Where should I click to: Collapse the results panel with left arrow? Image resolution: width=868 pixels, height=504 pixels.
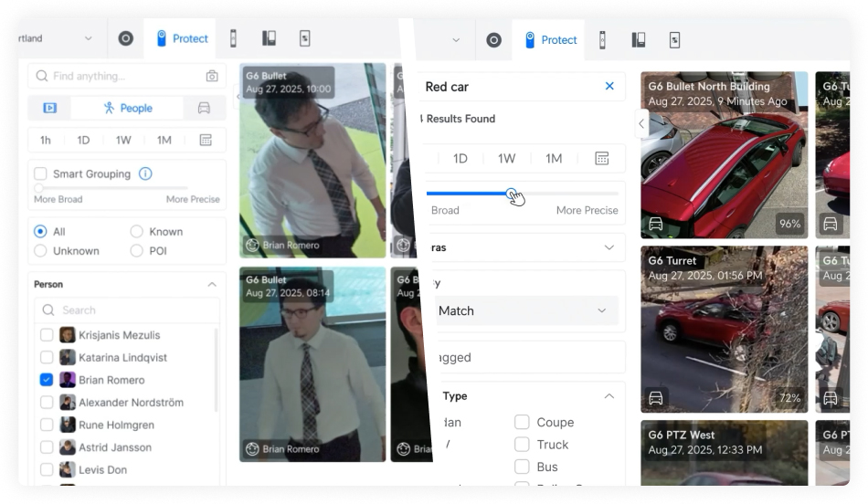pyautogui.click(x=641, y=123)
